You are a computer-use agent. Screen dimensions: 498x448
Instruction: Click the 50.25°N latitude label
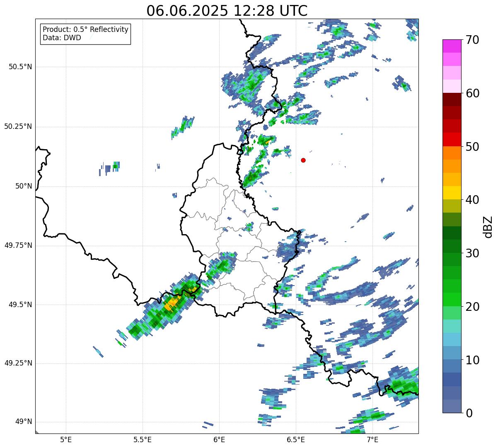click(18, 126)
